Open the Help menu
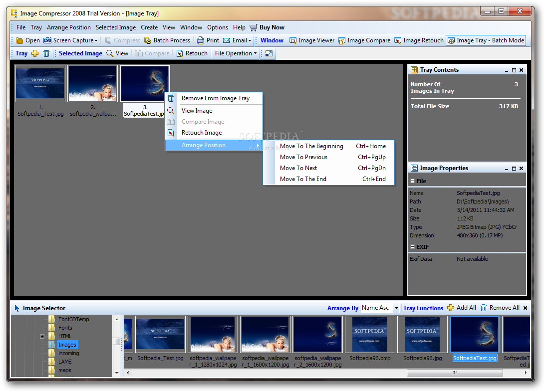545x392 pixels. [239, 27]
